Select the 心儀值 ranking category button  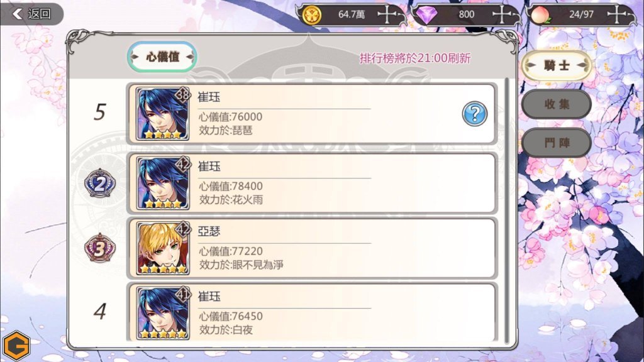click(162, 57)
